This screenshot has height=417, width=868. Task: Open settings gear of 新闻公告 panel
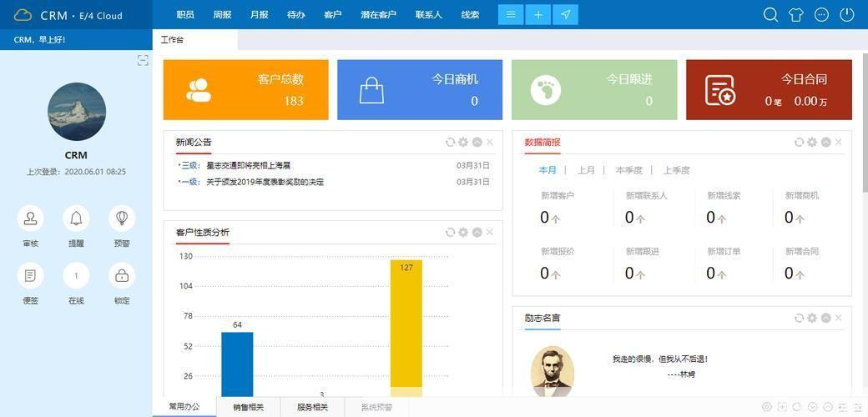pyautogui.click(x=463, y=142)
